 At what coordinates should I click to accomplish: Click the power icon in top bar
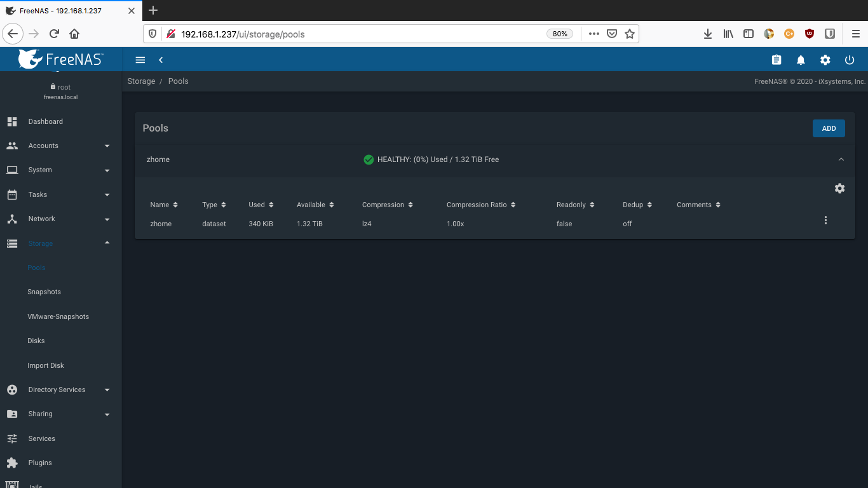[x=850, y=60]
